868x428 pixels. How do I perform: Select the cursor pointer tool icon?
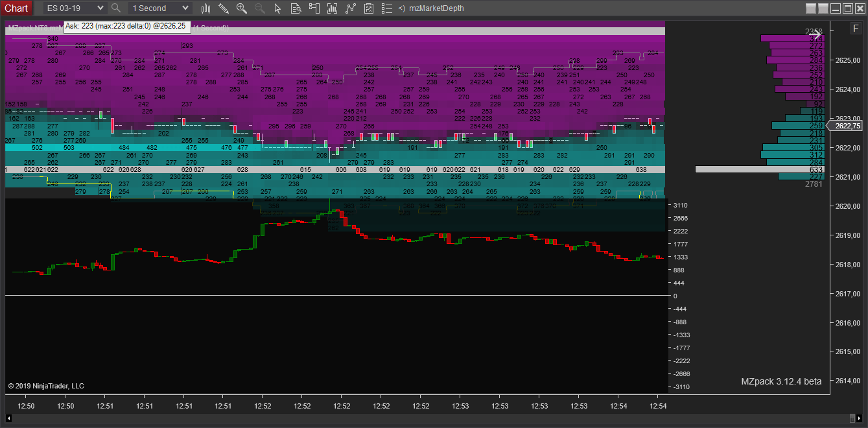point(278,8)
